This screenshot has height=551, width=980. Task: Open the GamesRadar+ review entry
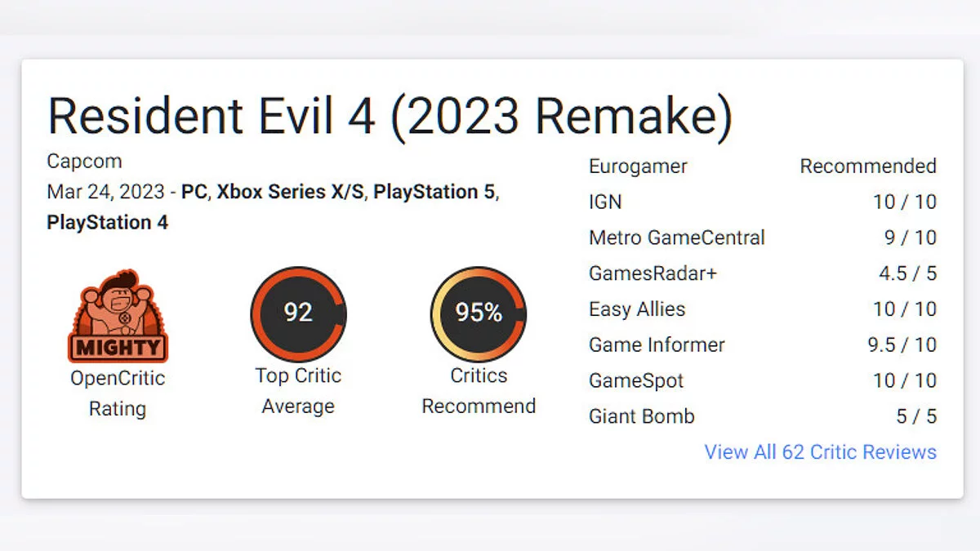pos(653,273)
